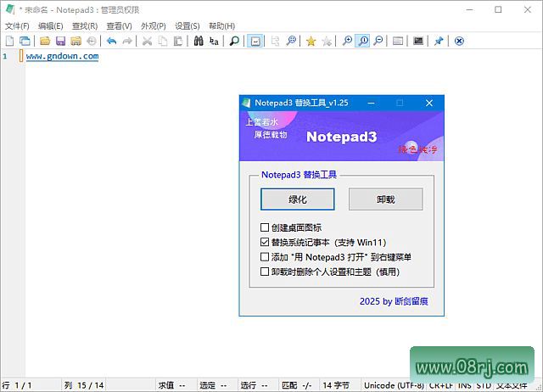Close the Notepad3 替换工具 dialog
543x392 pixels.
429,103
